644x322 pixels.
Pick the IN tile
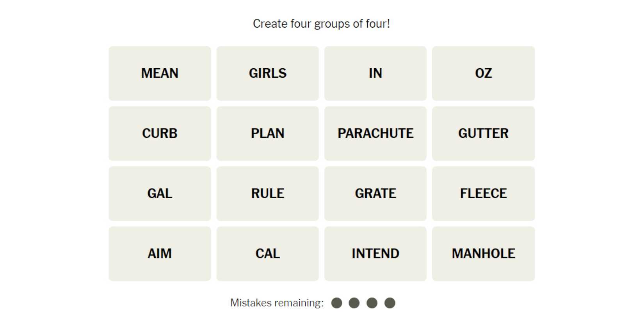(375, 73)
